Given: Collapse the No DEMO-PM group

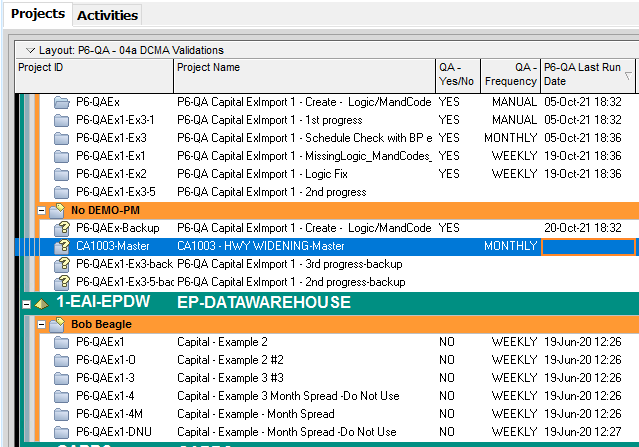Looking at the screenshot, I should [x=41, y=211].
